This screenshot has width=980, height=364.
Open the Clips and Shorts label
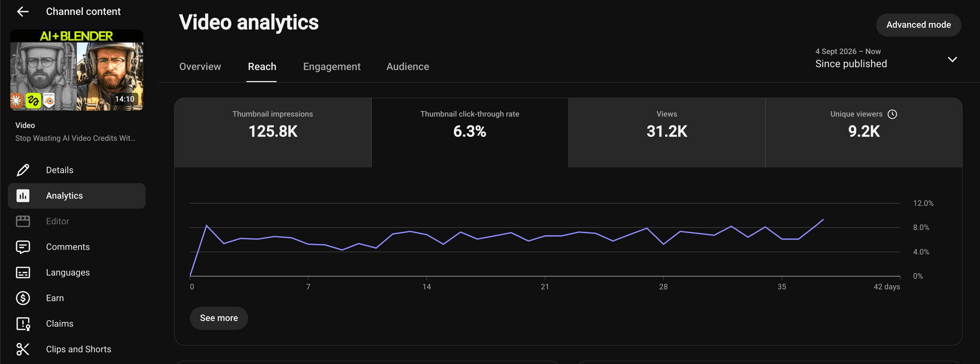pyautogui.click(x=78, y=349)
